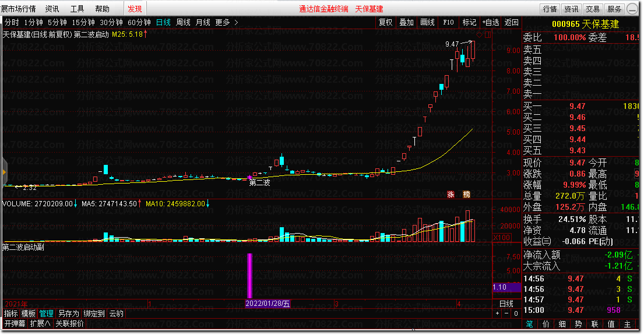Click the top-right 服务 button
This screenshot has width=644, height=335.
tap(614, 9)
